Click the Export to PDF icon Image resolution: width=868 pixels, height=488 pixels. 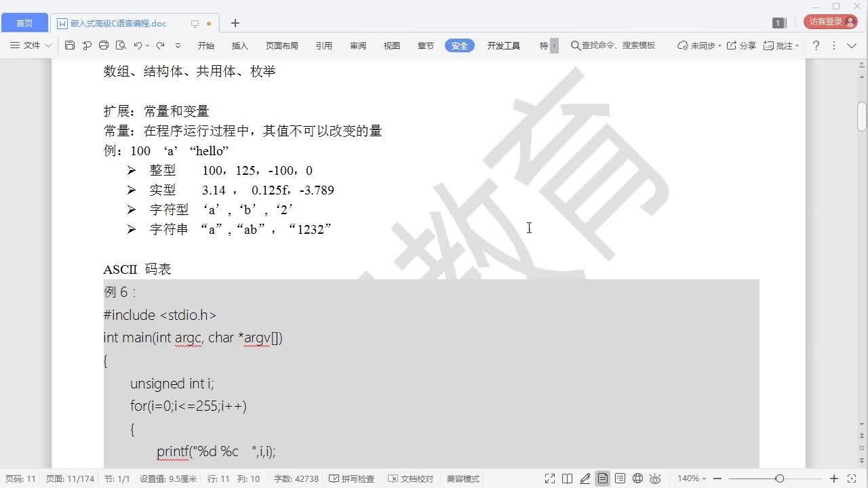[87, 45]
